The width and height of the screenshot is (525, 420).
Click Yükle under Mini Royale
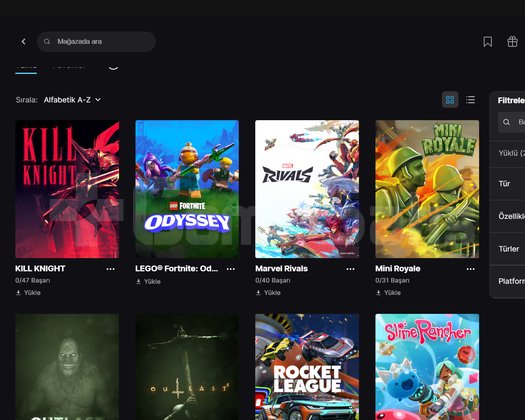[388, 293]
